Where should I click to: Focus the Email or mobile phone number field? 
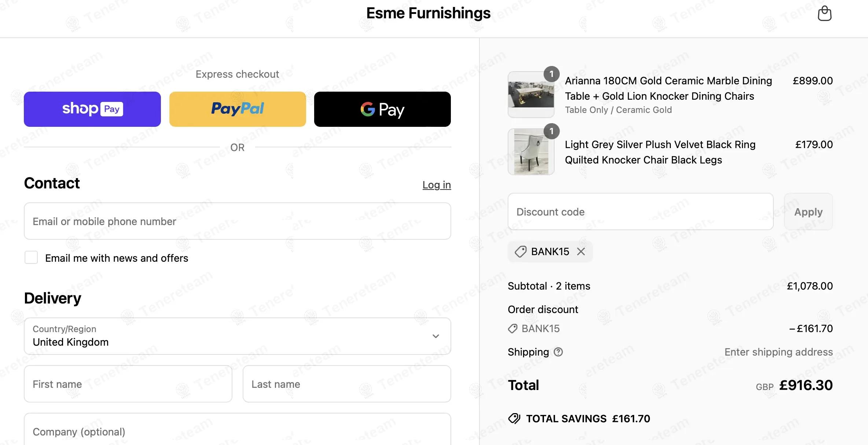[x=238, y=221]
